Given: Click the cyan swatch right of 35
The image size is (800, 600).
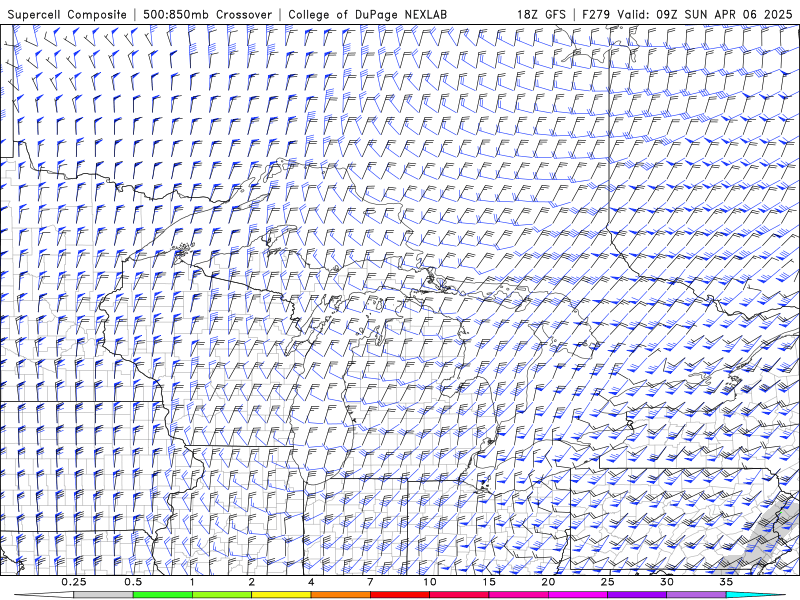Looking at the screenshot, I should pyautogui.click(x=755, y=595).
